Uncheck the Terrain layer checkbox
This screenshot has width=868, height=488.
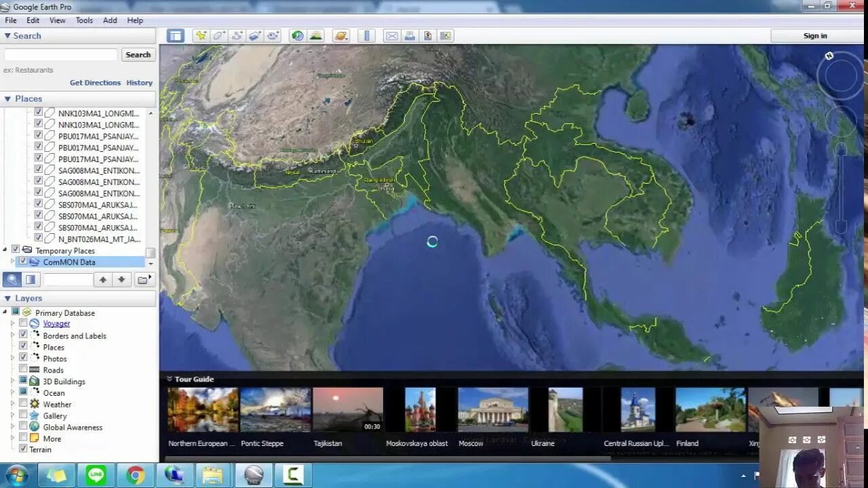point(23,449)
